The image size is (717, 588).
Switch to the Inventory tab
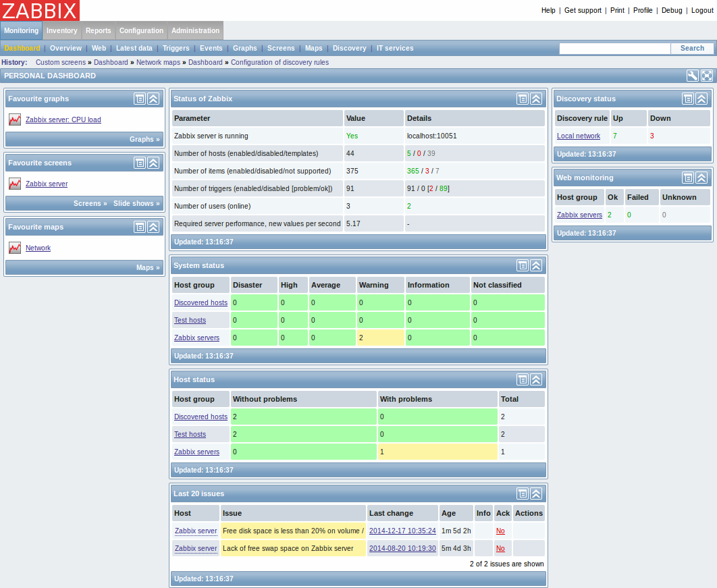click(x=61, y=30)
